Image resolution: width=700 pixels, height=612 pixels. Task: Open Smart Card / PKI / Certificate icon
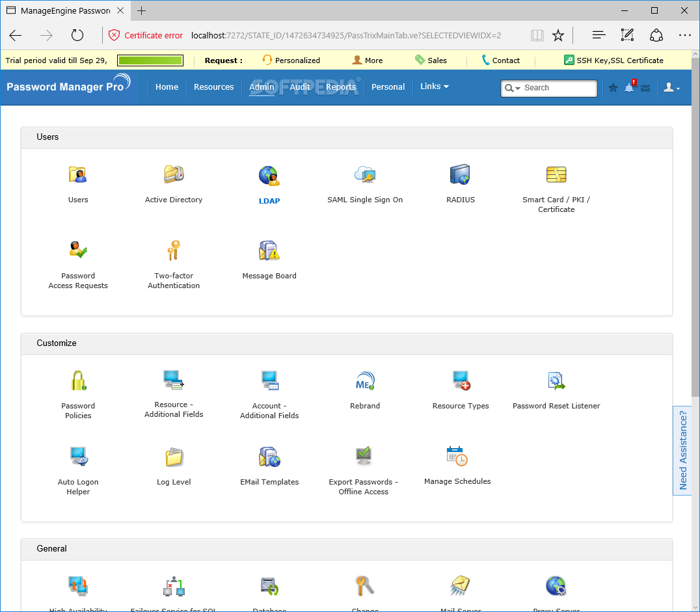pos(556,174)
